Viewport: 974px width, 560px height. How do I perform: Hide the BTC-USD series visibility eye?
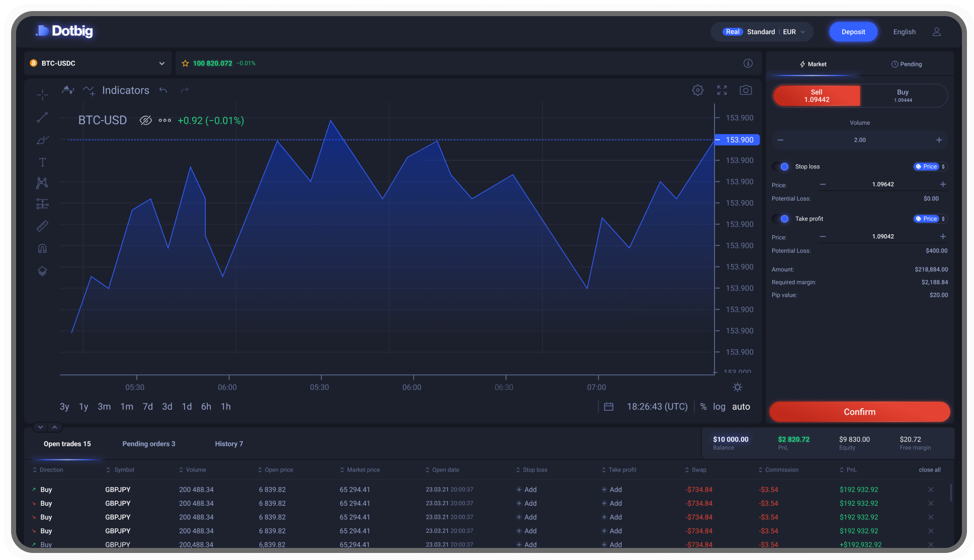click(145, 120)
